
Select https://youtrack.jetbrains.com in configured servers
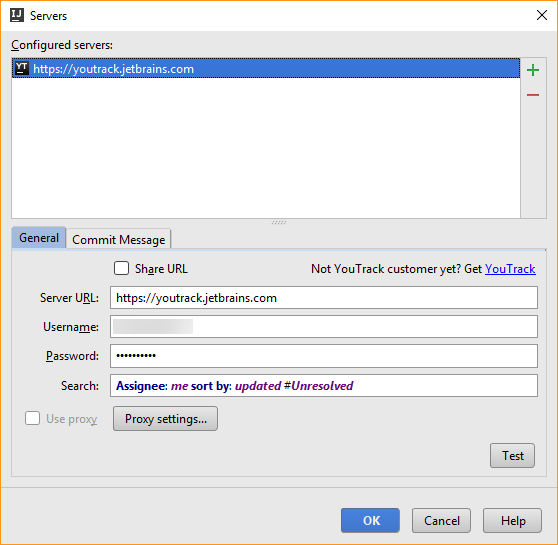[266, 68]
